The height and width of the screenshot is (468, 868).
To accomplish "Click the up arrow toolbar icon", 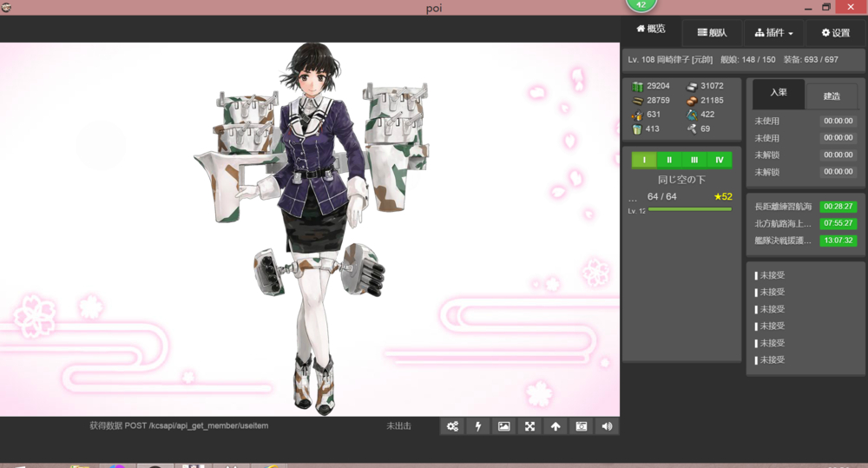I will pos(556,426).
